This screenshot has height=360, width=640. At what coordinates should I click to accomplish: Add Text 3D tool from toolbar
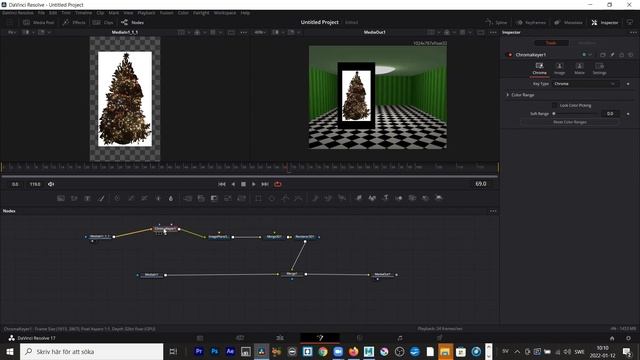385,198
